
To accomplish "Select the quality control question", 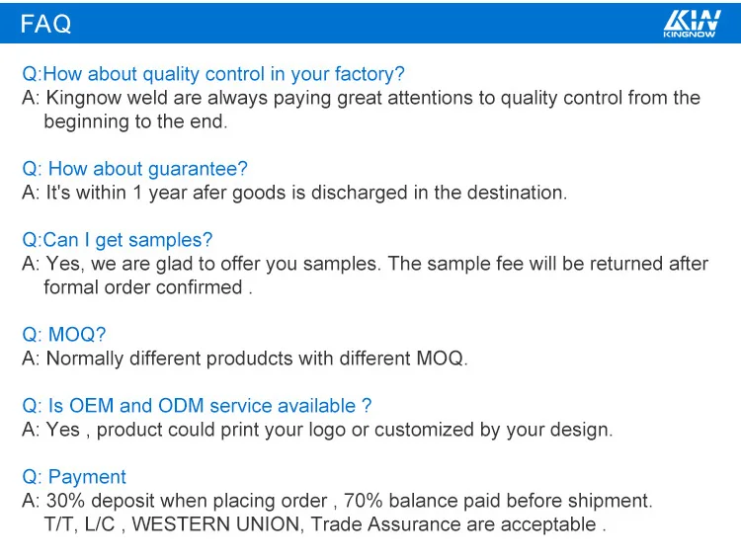I will (x=213, y=74).
